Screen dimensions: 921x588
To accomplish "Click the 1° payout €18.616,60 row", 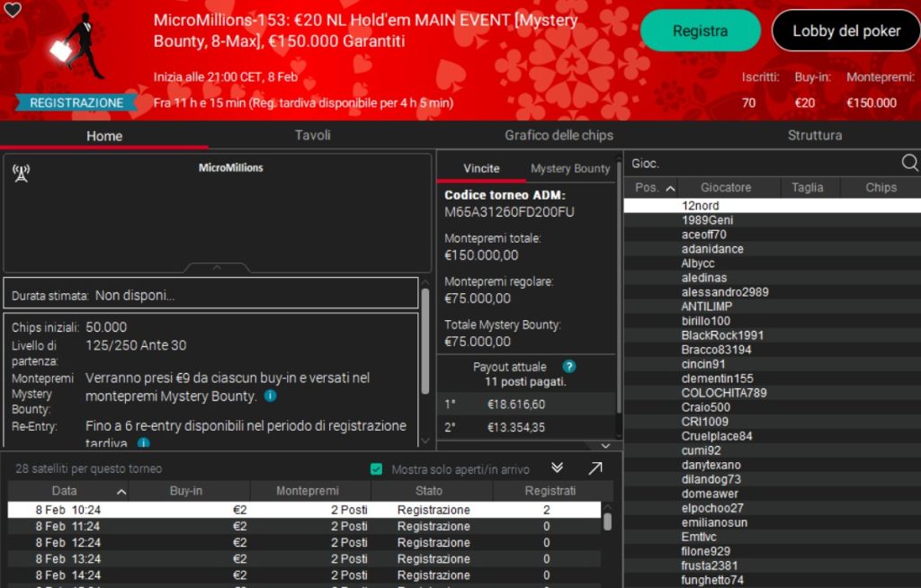I will point(526,405).
